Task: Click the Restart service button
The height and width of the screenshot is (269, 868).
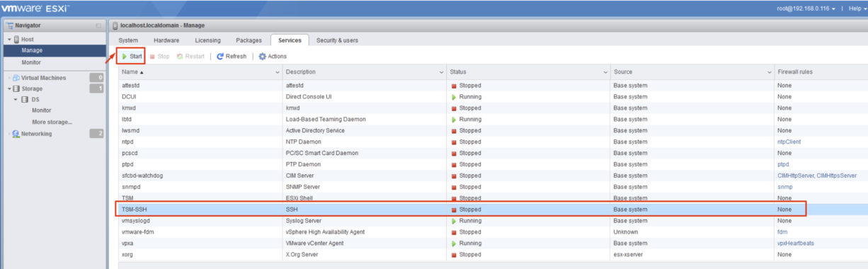Action: (190, 57)
